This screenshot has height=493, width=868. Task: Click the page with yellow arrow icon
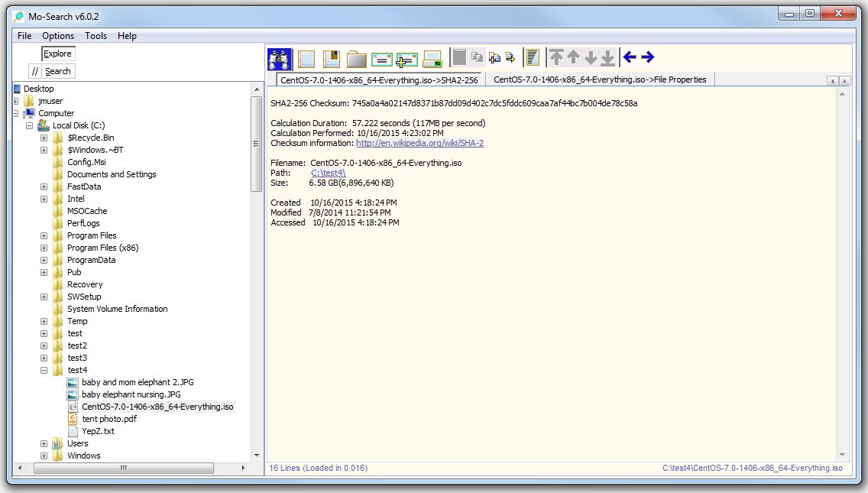point(510,57)
